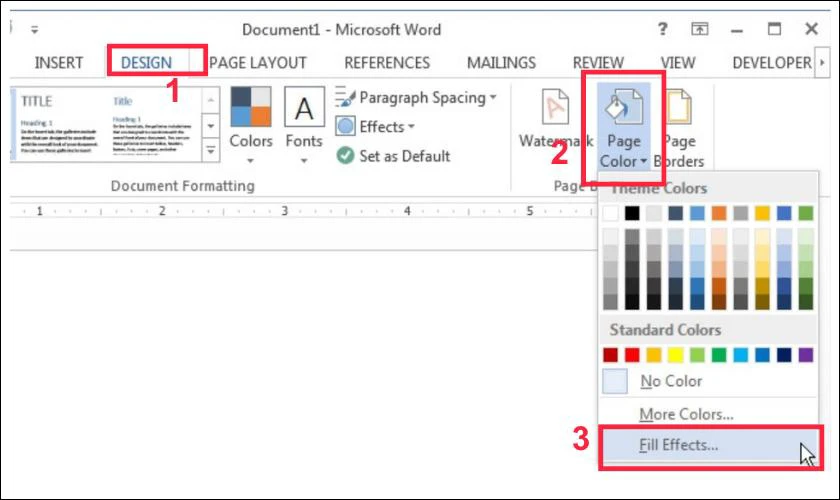The image size is (840, 500).
Task: Open More Colors dialog
Action: pos(708,414)
